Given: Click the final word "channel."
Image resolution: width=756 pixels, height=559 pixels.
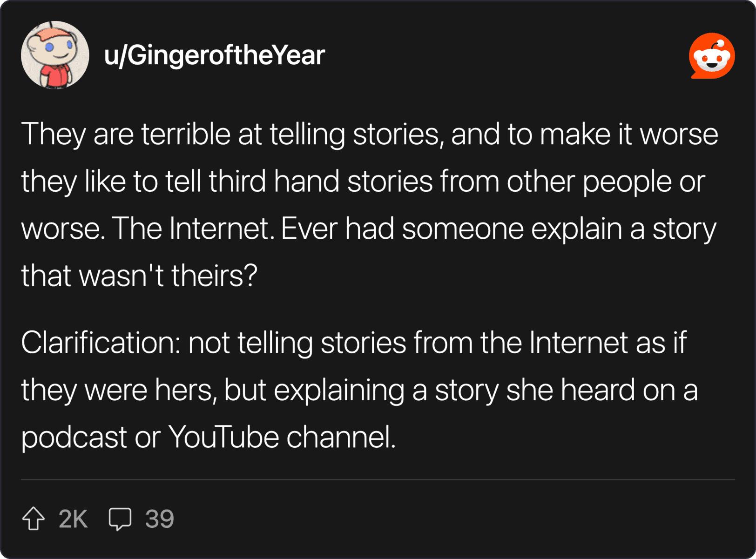Looking at the screenshot, I should [x=341, y=437].
